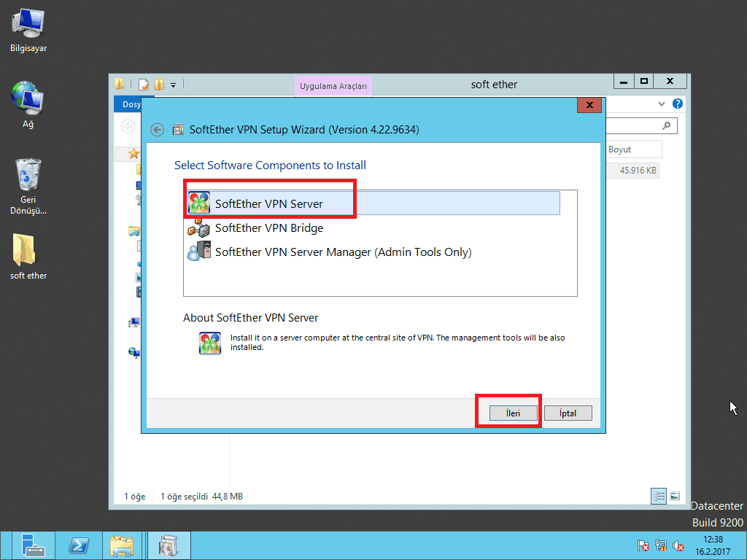Select SoftEther VPN Server component
The width and height of the screenshot is (747, 560).
click(x=373, y=203)
